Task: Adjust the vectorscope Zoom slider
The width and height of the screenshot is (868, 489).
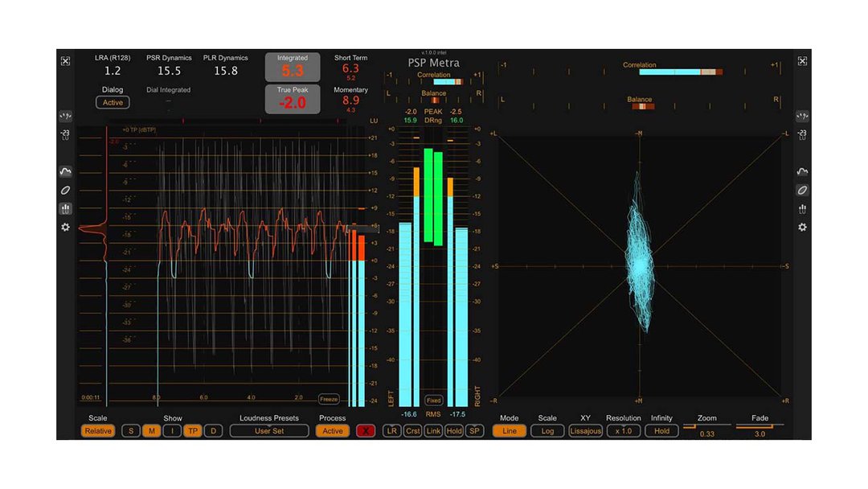Action: point(706,425)
